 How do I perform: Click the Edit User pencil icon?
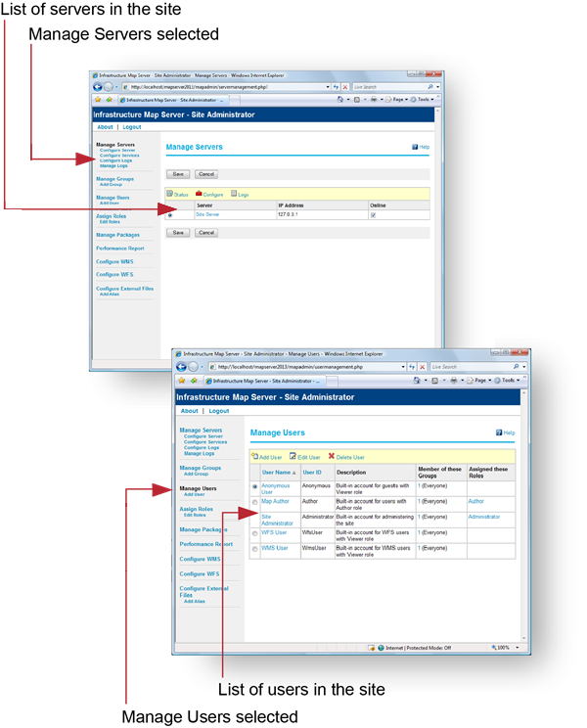click(293, 456)
